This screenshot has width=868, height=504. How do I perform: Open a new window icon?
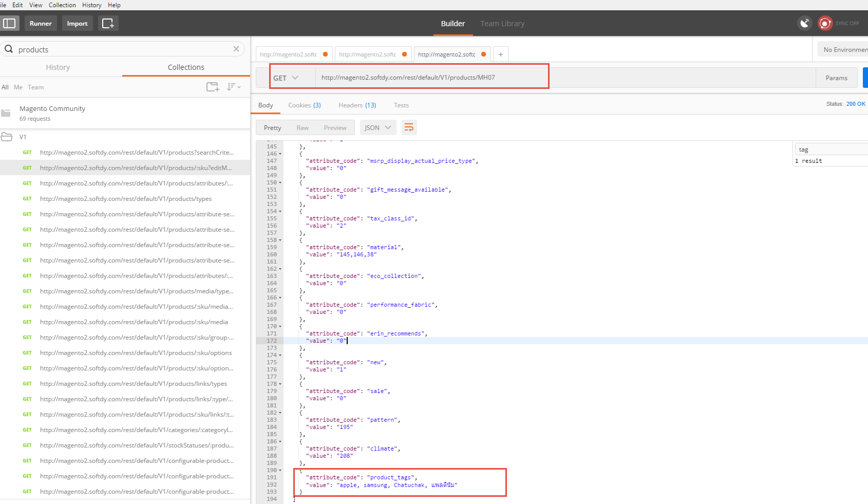coord(108,23)
